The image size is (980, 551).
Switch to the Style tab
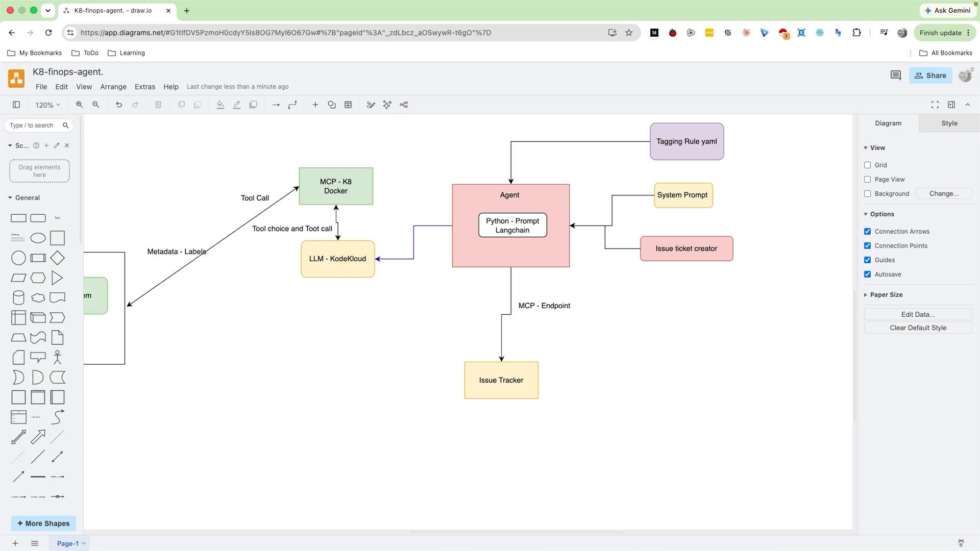coord(949,123)
